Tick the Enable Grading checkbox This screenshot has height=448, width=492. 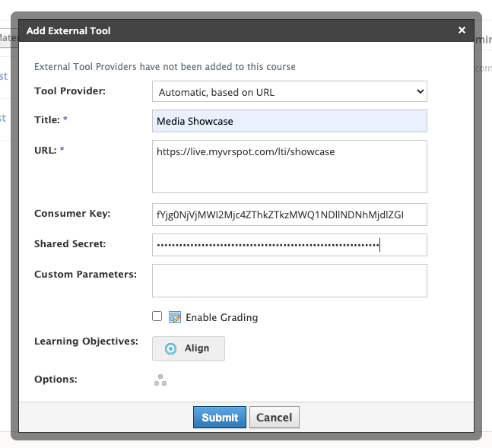coord(157,316)
